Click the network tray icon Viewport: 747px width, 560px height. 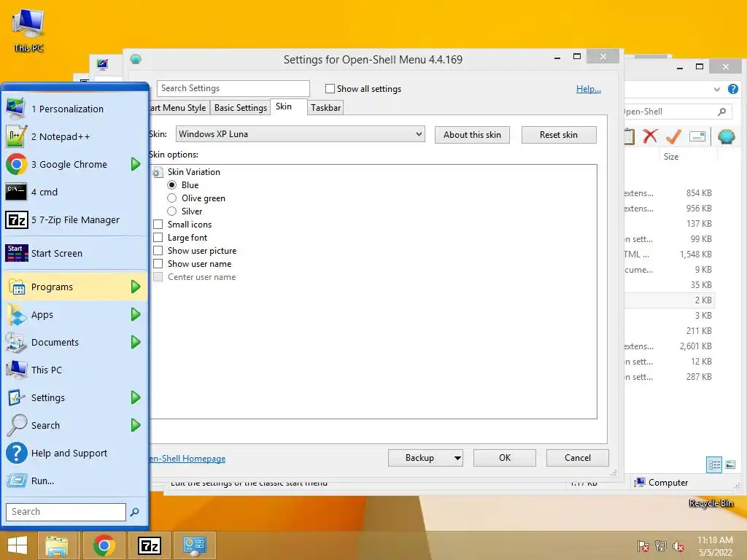(x=661, y=546)
